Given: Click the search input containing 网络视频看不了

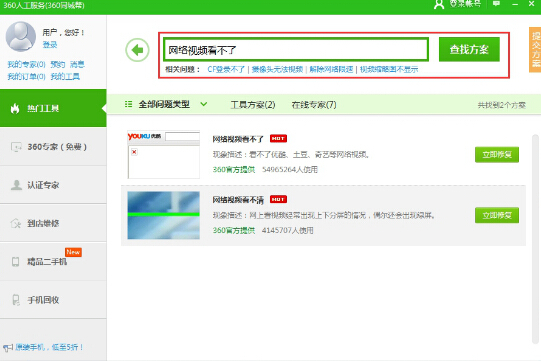Looking at the screenshot, I should pos(296,50).
